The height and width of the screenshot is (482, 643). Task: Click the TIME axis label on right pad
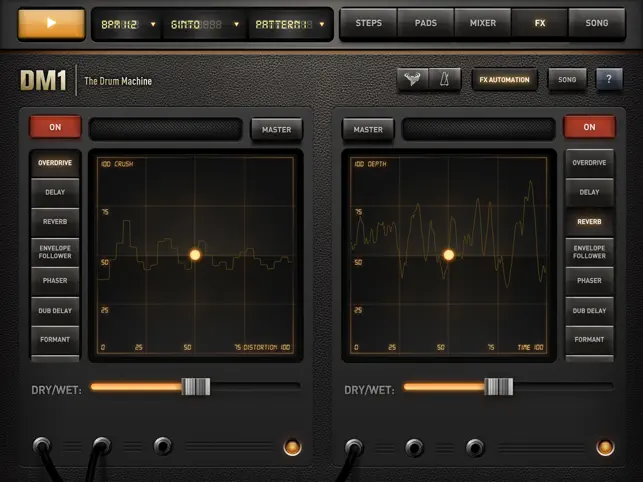point(524,347)
